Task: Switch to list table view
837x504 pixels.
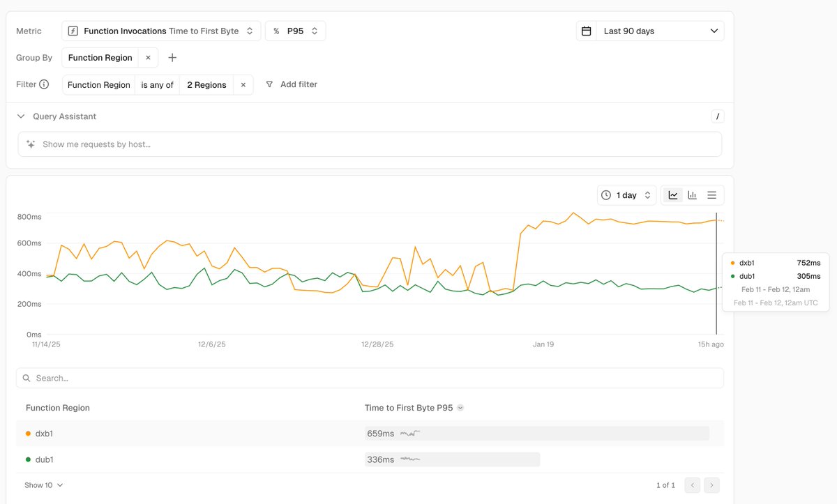Action: tap(712, 195)
